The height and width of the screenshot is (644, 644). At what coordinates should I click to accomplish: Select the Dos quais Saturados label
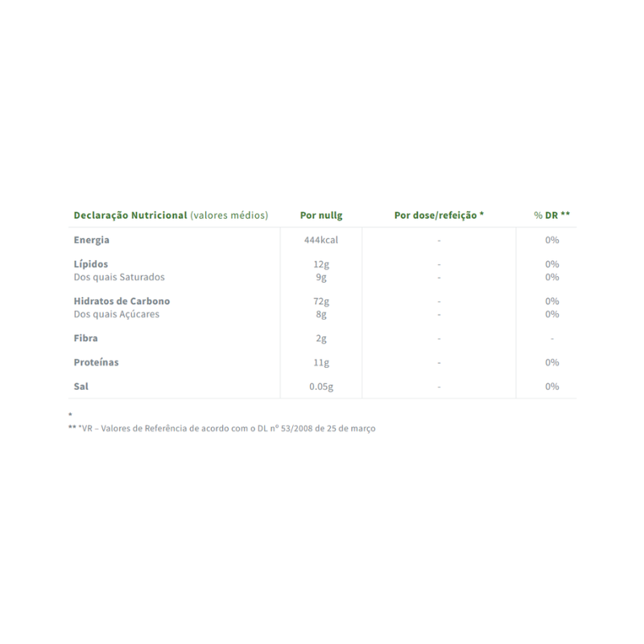[119, 277]
